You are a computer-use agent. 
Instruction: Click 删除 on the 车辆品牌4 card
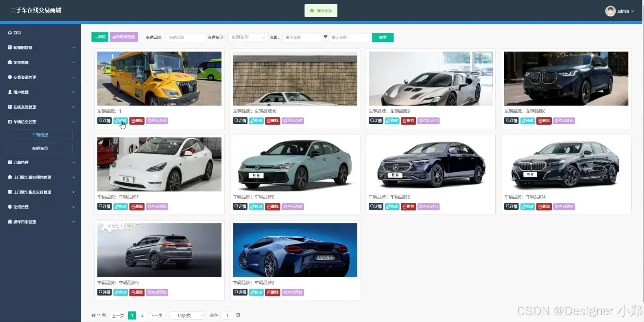coord(544,207)
